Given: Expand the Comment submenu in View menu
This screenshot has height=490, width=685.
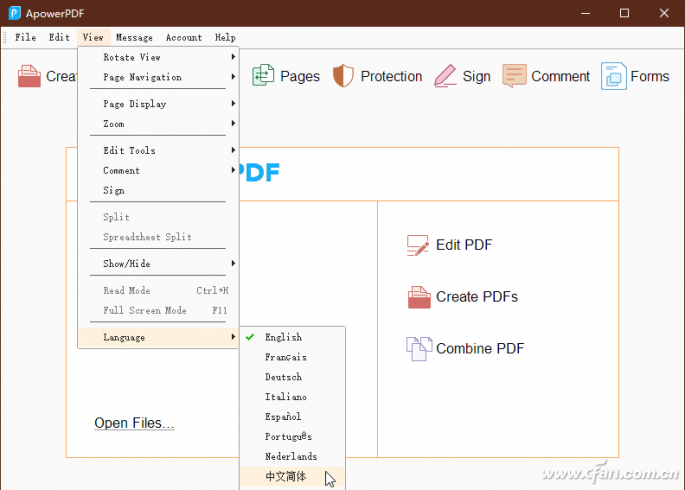Looking at the screenshot, I should tap(158, 171).
